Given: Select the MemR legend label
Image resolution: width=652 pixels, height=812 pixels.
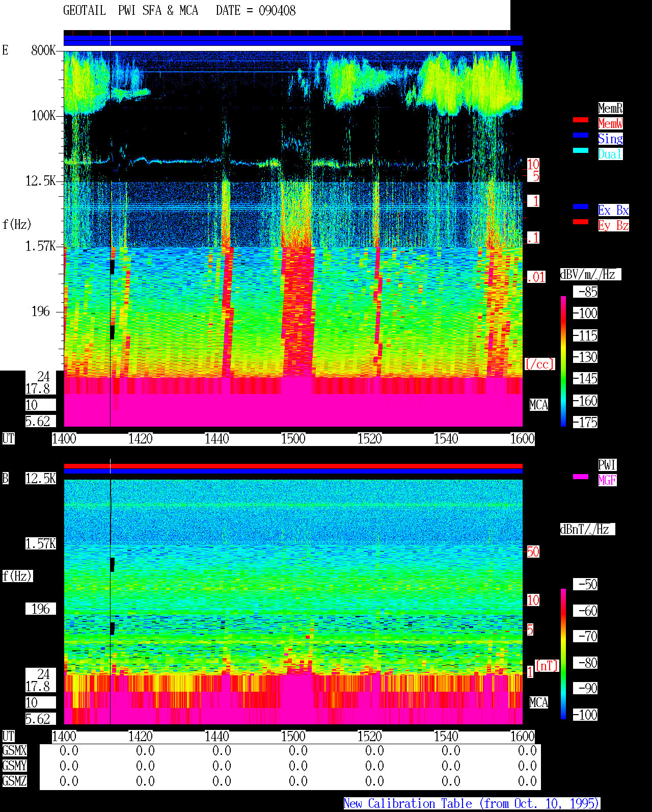Looking at the screenshot, I should point(610,108).
